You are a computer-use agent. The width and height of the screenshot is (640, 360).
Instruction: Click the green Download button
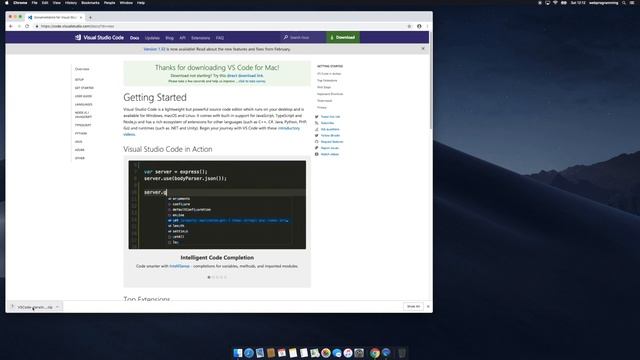[x=343, y=38]
